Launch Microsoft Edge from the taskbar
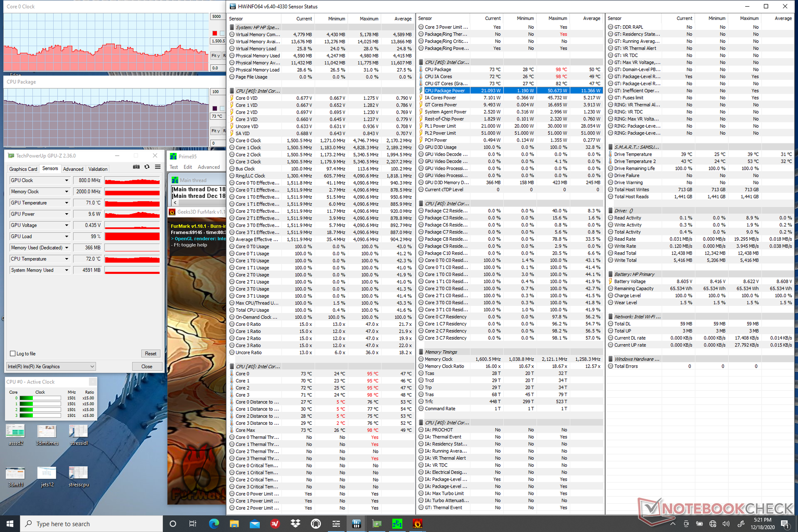The width and height of the screenshot is (798, 532). pyautogui.click(x=214, y=524)
